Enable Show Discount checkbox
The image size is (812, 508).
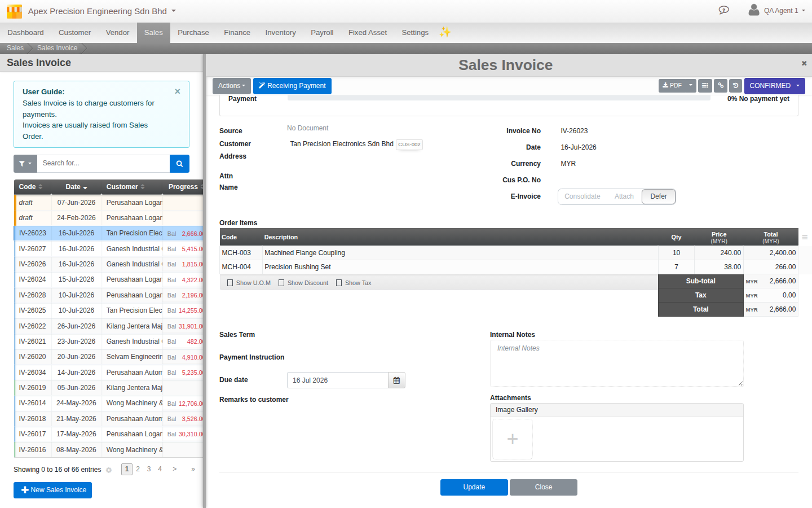pos(281,283)
